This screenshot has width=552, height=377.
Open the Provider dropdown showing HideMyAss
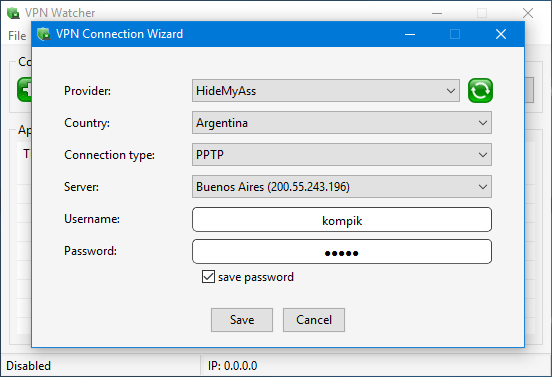(x=326, y=90)
